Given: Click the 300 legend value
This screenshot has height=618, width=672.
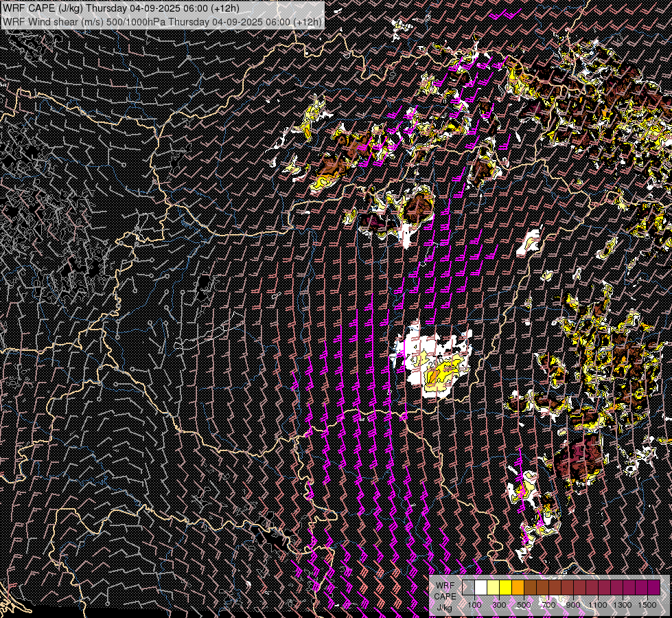Looking at the screenshot, I should (499, 605).
